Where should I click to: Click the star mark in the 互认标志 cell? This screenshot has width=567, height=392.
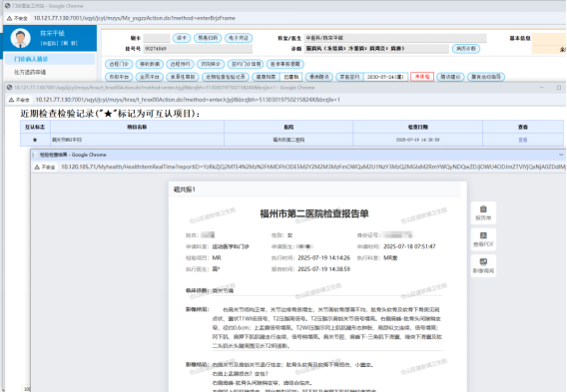tap(35, 140)
